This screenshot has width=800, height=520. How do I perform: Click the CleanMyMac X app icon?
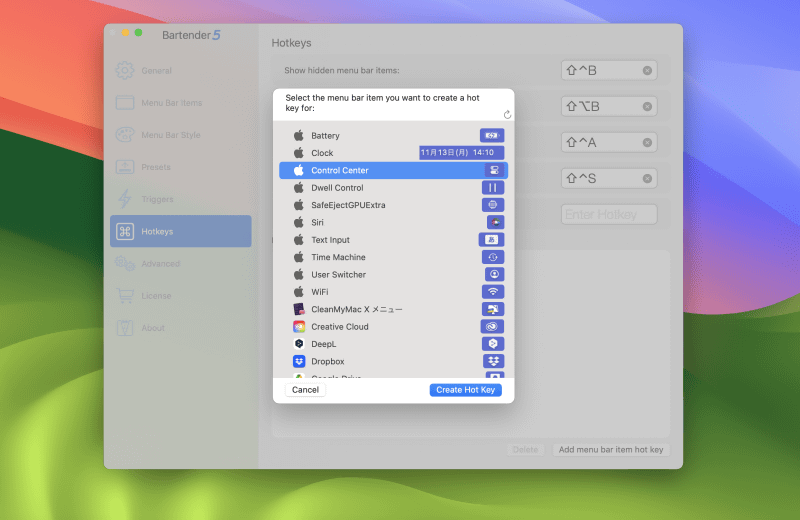pos(299,309)
